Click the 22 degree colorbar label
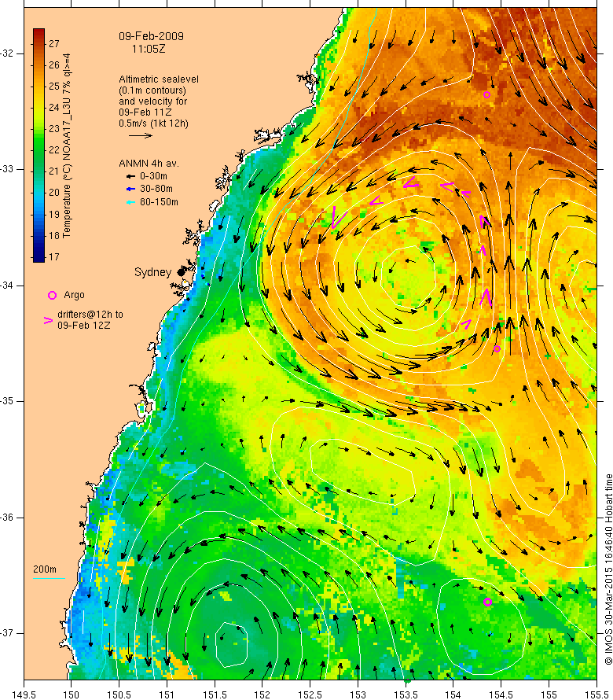Image resolution: width=613 pixels, height=700 pixels. coord(54,150)
